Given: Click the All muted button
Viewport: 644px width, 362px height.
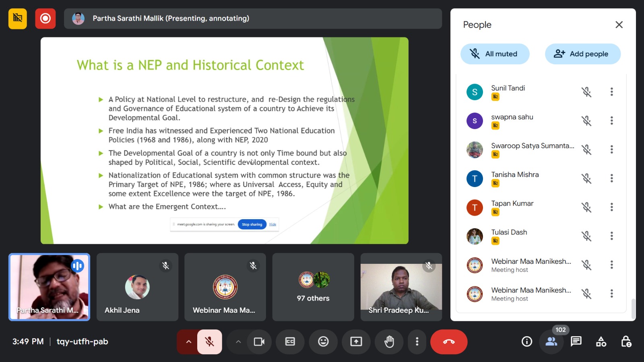Looking at the screenshot, I should click(x=495, y=54).
